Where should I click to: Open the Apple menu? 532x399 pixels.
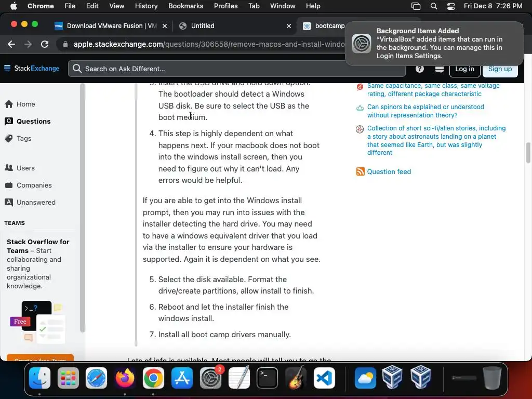pyautogui.click(x=14, y=6)
